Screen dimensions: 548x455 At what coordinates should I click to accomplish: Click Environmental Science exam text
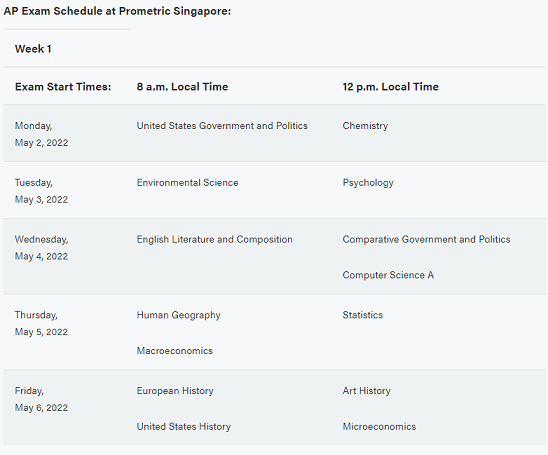(187, 183)
